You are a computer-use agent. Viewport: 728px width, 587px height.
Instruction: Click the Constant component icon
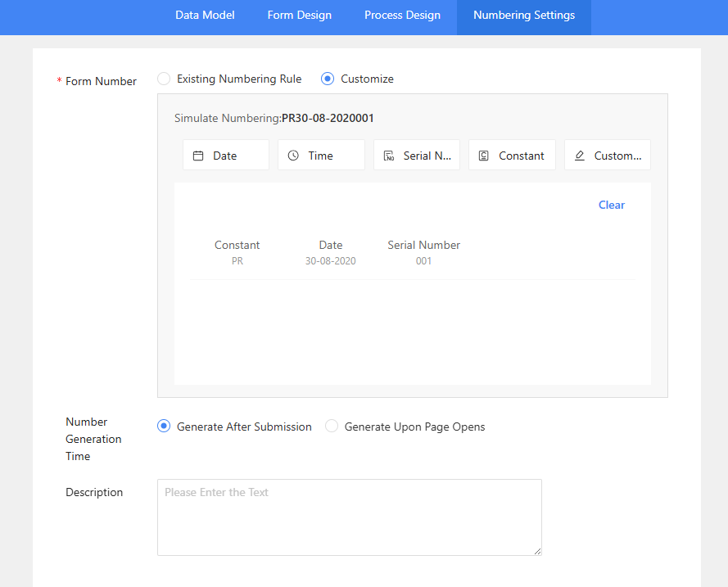coord(484,156)
